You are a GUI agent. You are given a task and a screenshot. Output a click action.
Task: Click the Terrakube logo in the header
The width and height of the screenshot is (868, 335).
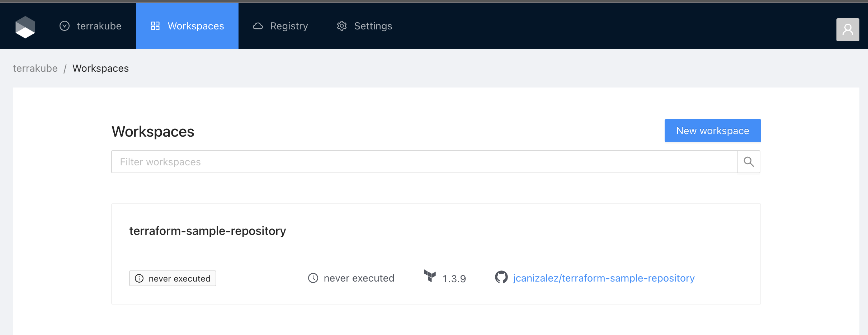pyautogui.click(x=25, y=27)
